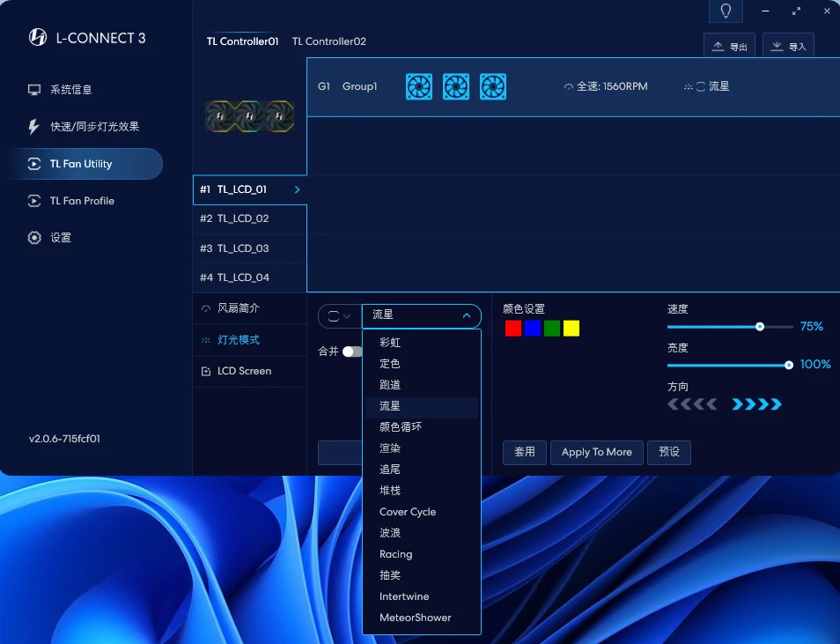Choose 波浪 effect from list
The width and height of the screenshot is (840, 644).
click(422, 533)
